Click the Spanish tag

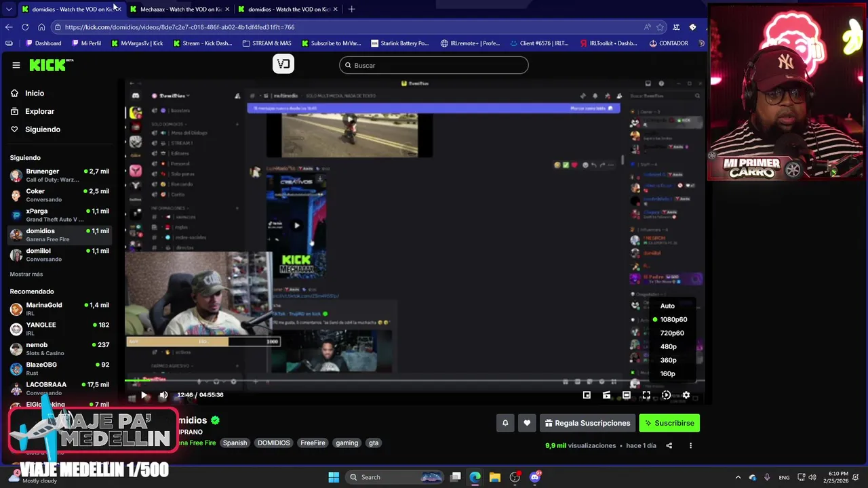click(x=235, y=443)
